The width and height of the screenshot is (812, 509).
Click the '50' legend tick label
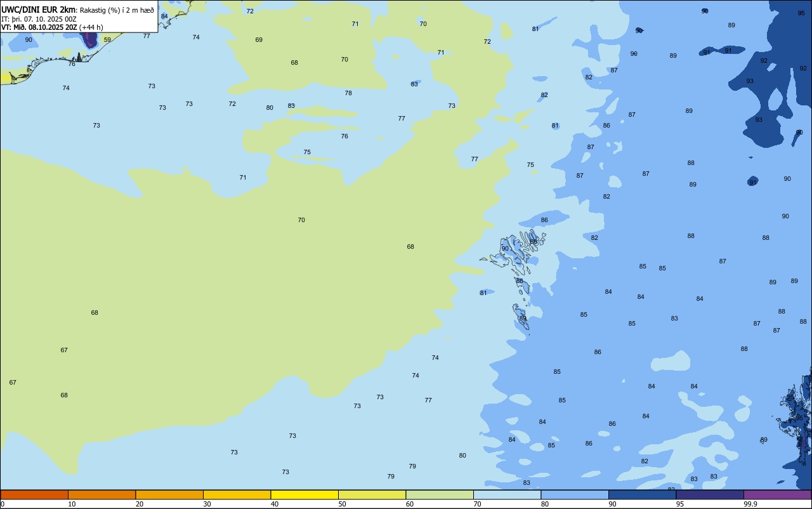(342, 504)
